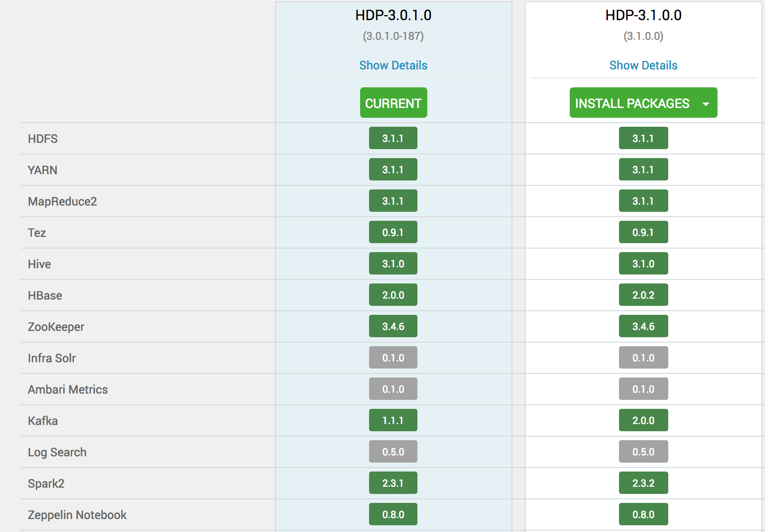The image size is (765, 532).
Task: Click Hive 3.1.0 badge under HDP-3.1.0.0
Action: (643, 264)
